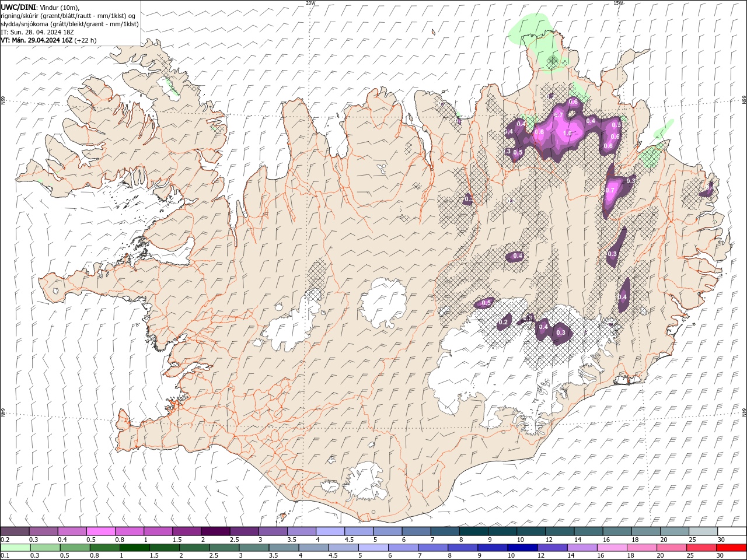
Task: Click the "rigning/skúrir (grænt/blátt/rautt - mm/1klst) og" line
Action: coord(68,16)
